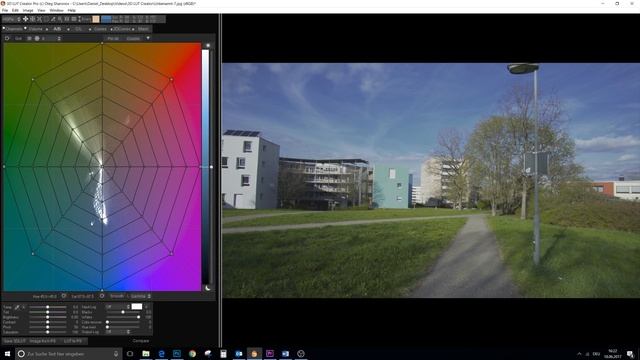Click the Contrast slider handle
Screen dimensions: 640x360
coord(48,322)
